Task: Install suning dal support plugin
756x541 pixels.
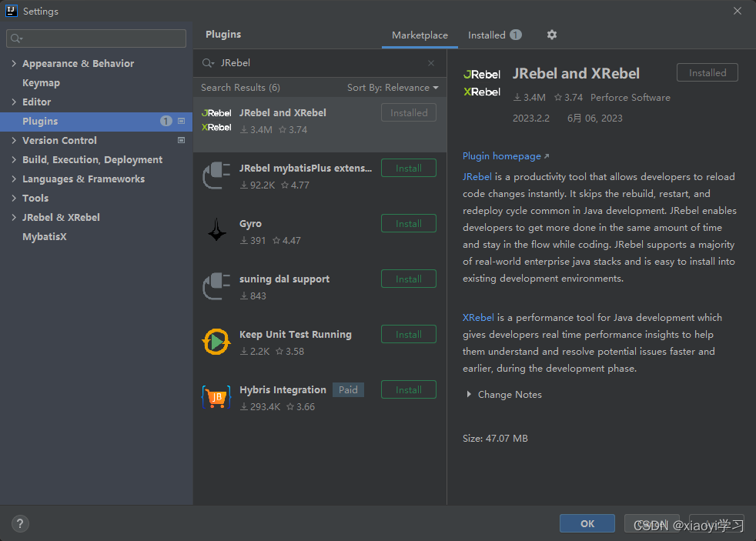Action: click(x=408, y=279)
